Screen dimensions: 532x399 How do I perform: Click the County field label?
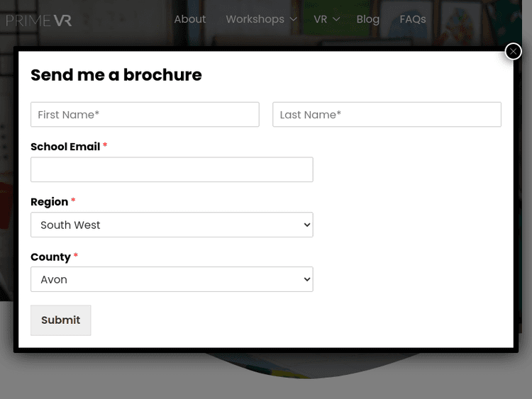(50, 257)
